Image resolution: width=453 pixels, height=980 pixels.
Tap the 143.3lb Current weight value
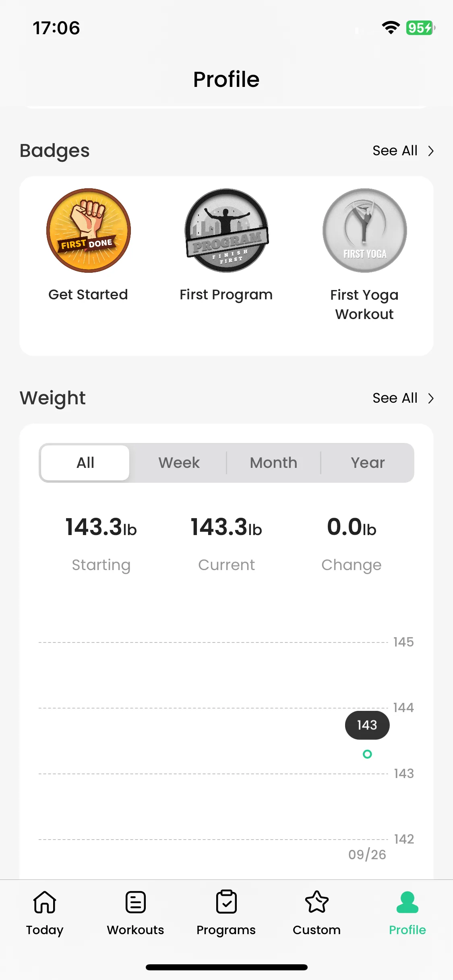pyautogui.click(x=226, y=527)
